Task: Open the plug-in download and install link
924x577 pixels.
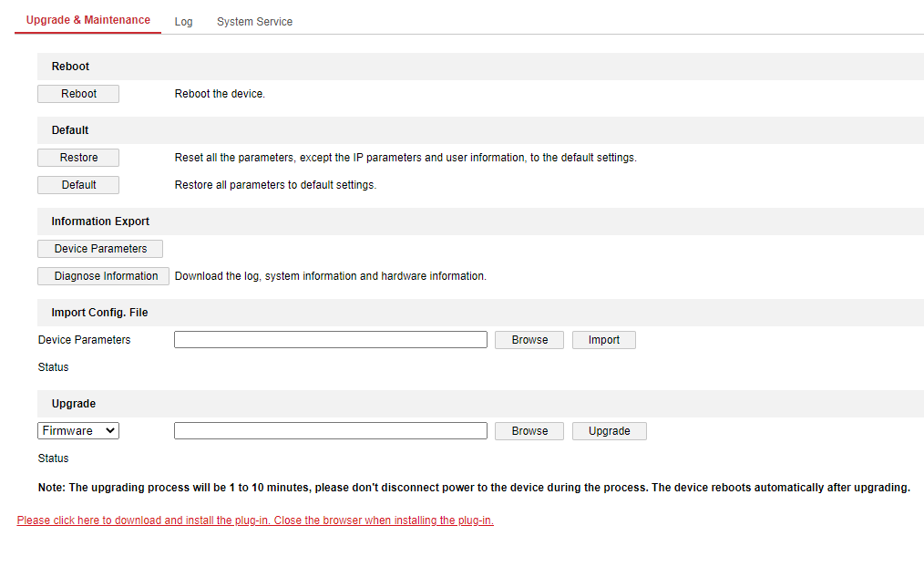Action: (x=255, y=520)
